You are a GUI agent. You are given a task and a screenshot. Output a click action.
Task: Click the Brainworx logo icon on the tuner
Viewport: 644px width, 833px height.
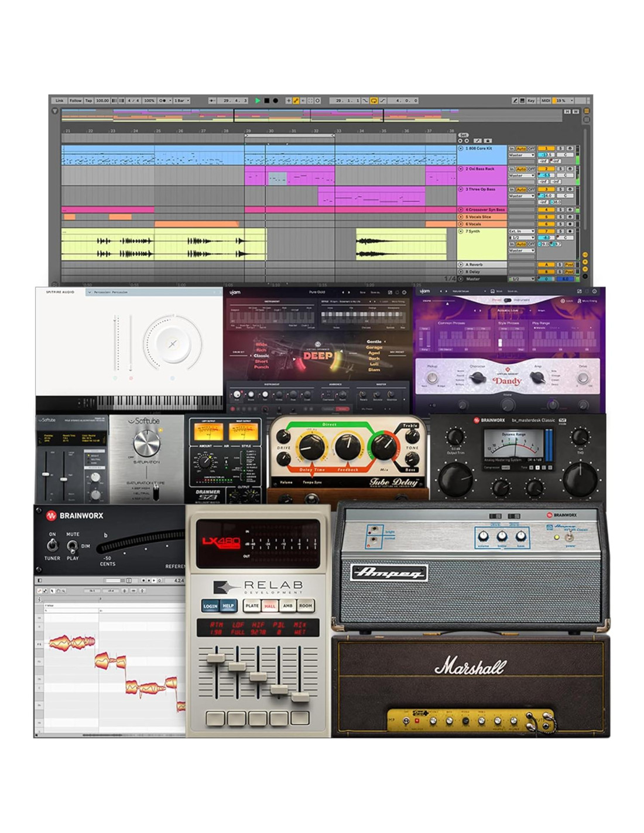(52, 515)
